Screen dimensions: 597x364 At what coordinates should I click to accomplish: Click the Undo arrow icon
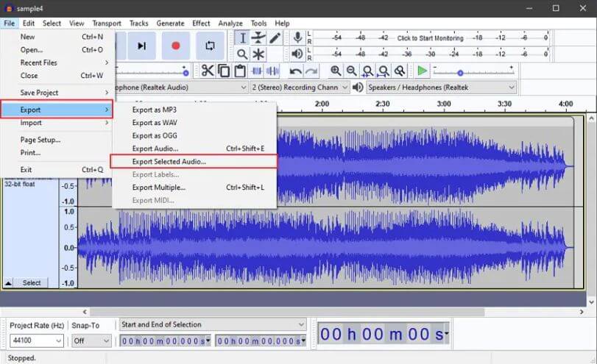click(x=295, y=71)
